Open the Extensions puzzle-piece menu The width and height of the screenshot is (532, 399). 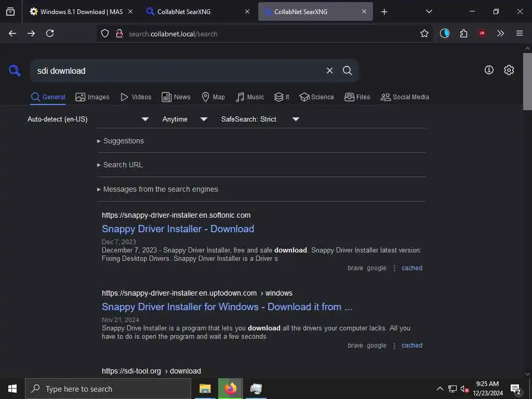[463, 33]
